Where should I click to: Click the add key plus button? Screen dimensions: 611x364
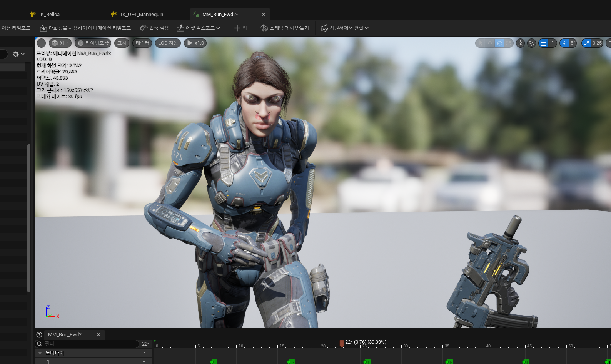click(240, 28)
